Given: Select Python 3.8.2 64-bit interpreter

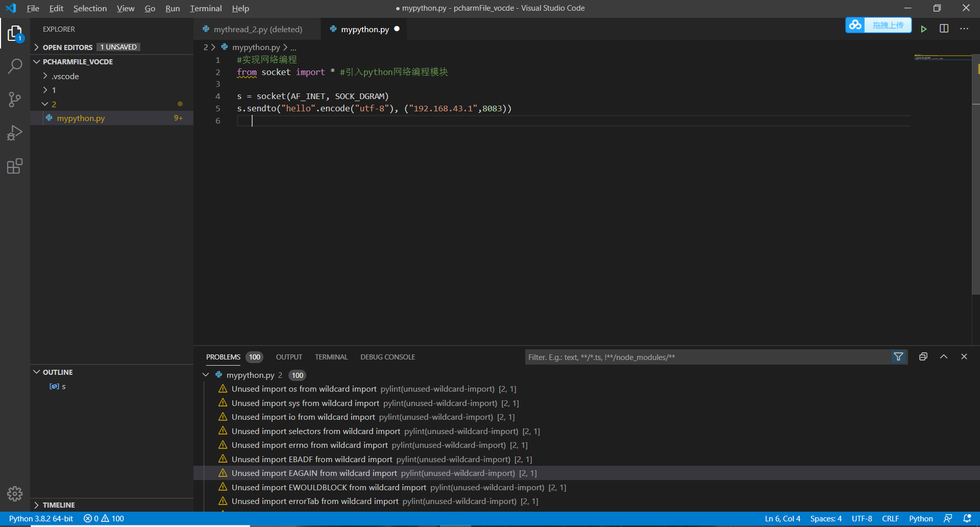Looking at the screenshot, I should click(41, 518).
